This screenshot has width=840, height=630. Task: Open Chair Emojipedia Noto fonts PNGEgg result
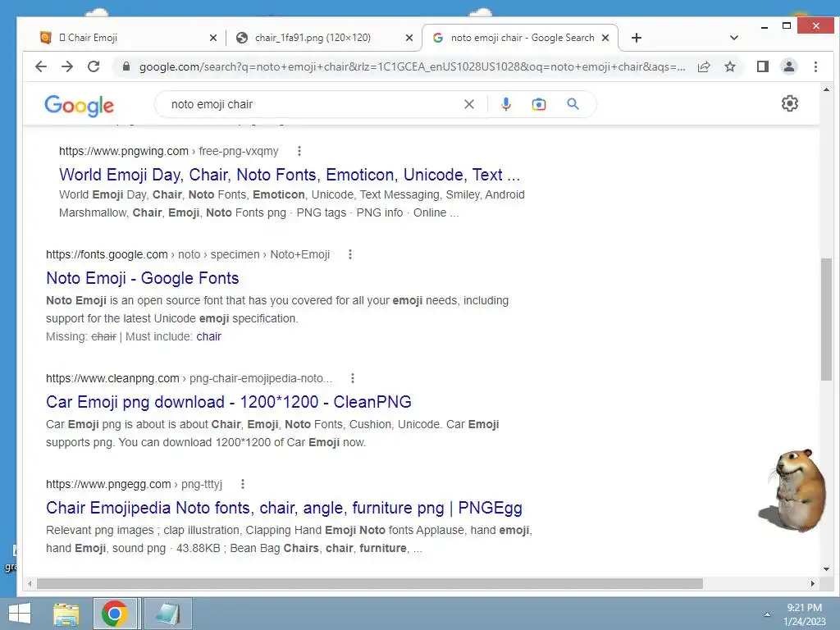[284, 508]
